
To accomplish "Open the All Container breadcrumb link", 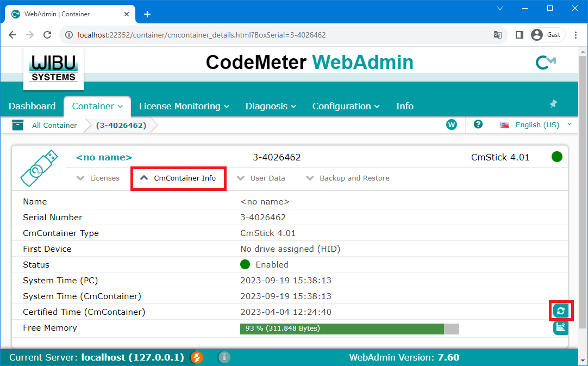I will [54, 125].
